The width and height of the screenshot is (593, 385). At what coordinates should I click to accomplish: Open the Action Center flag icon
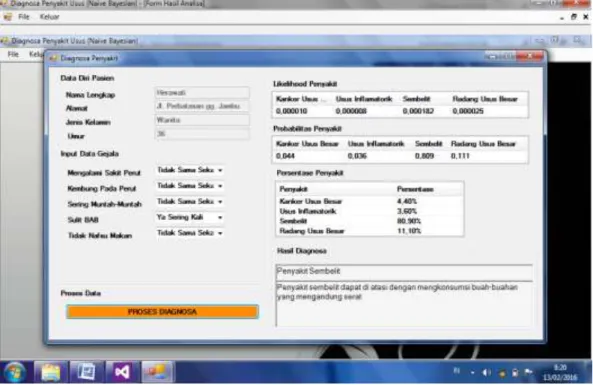tap(528, 373)
